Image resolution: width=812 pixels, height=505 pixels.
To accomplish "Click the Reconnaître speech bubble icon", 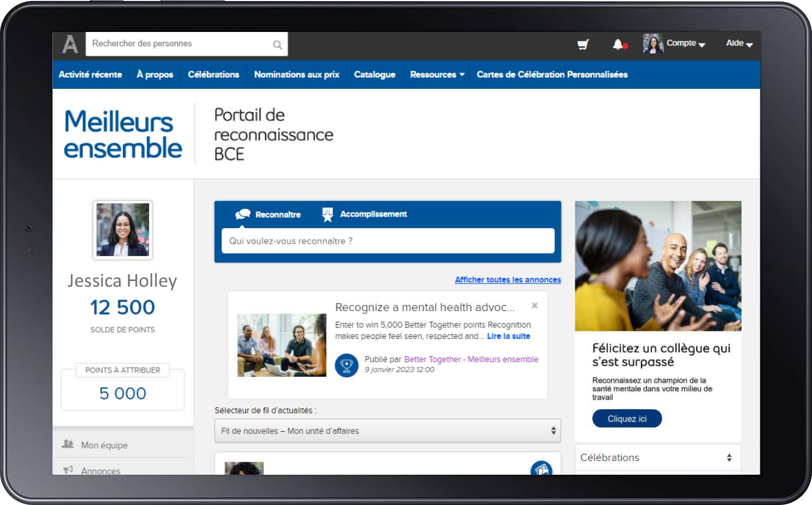I will tap(242, 214).
